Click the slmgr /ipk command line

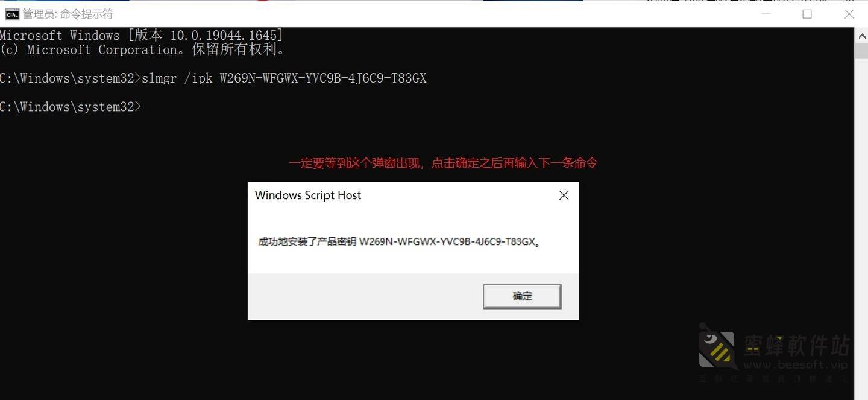pos(213,78)
